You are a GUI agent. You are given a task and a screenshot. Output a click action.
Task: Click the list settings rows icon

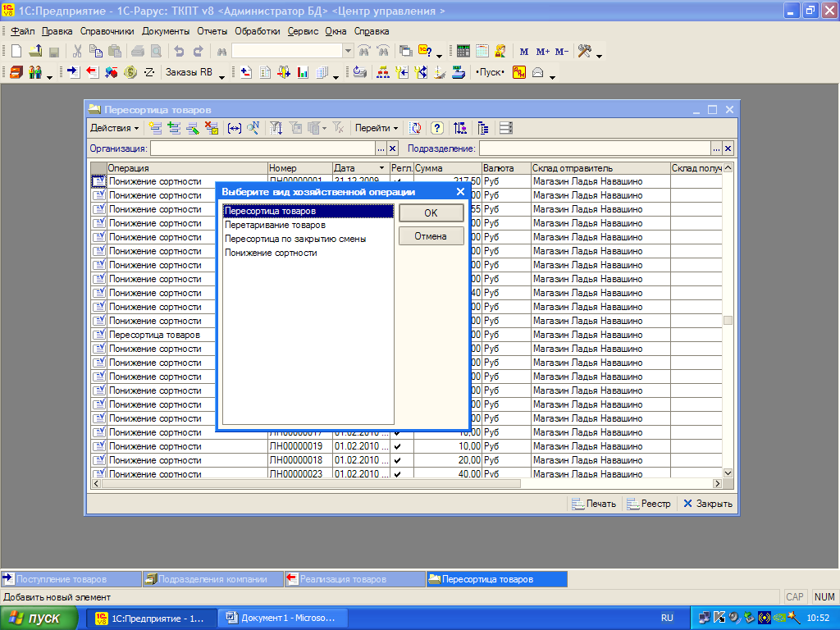point(505,128)
